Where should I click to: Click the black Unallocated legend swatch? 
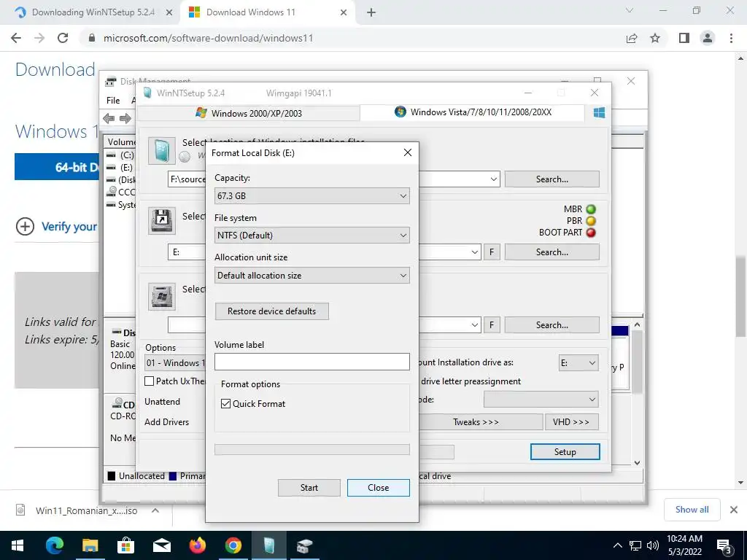(x=112, y=476)
